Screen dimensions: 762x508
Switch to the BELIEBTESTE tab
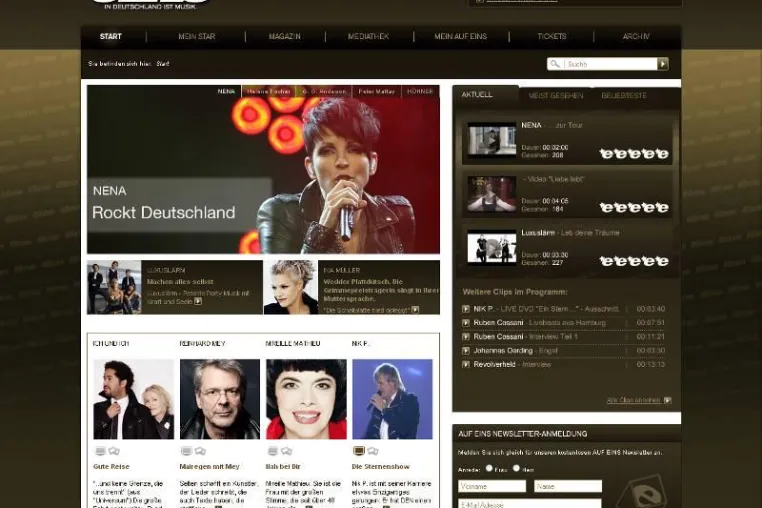coord(624,96)
